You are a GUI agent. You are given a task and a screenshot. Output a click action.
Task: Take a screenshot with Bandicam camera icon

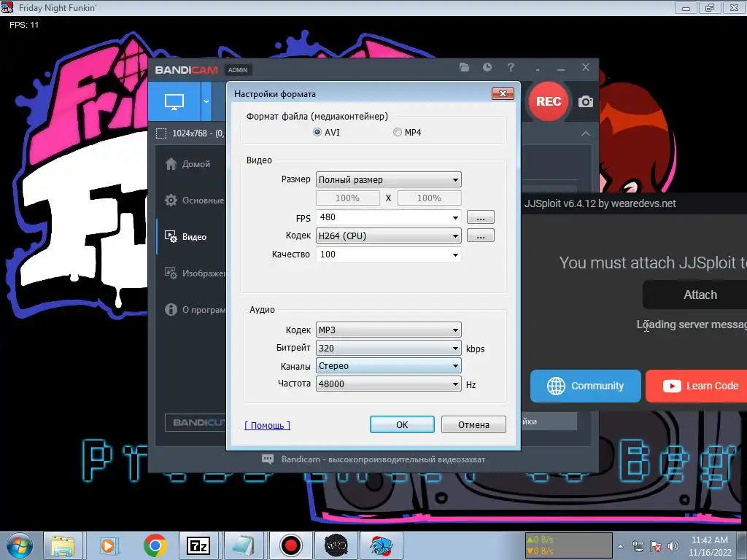(x=586, y=101)
